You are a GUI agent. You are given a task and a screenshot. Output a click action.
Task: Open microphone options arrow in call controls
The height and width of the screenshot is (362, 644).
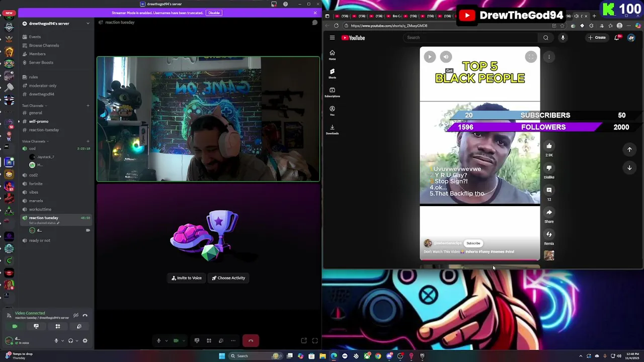pyautogui.click(x=166, y=341)
